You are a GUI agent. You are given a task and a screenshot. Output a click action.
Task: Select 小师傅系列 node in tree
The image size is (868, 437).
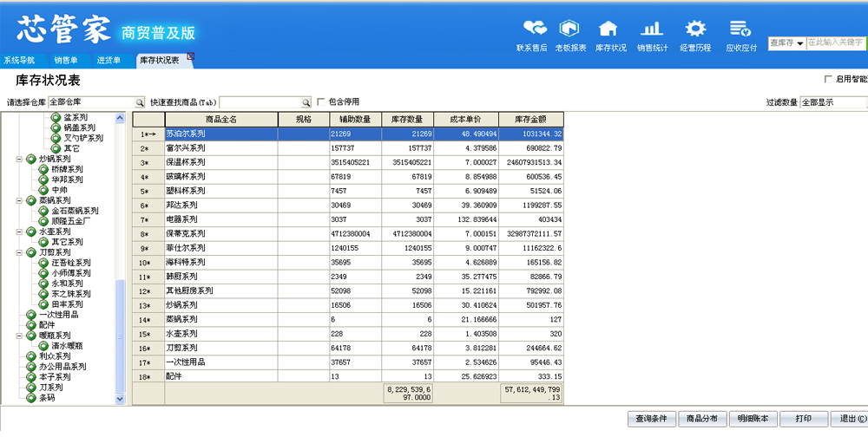click(71, 273)
